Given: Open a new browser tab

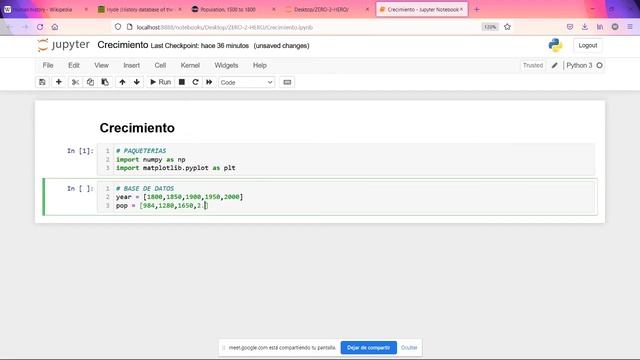Looking at the screenshot, I should pos(476,9).
